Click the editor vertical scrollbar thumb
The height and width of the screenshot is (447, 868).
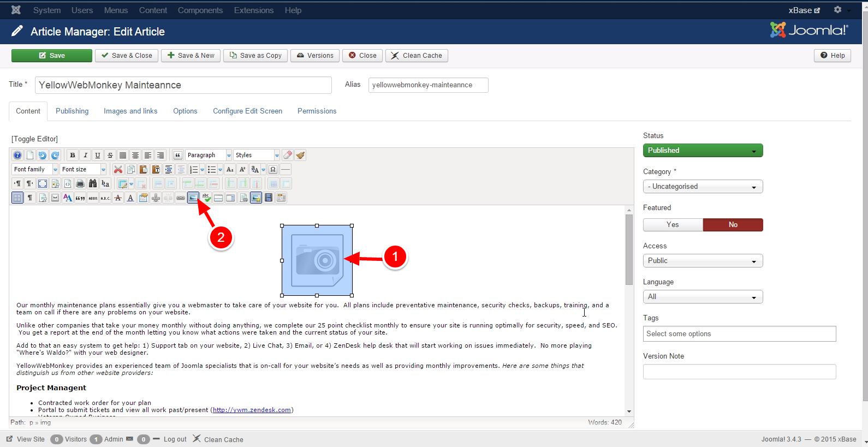point(629,249)
